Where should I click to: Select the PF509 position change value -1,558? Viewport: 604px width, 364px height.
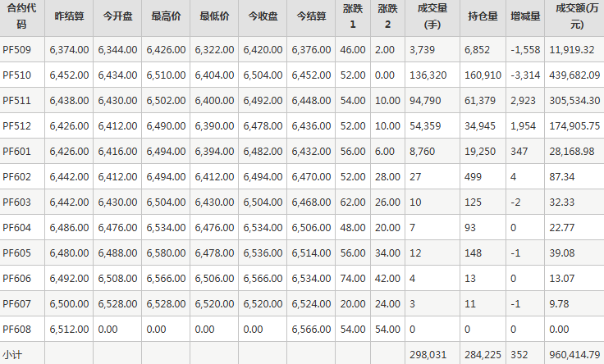[x=524, y=50]
